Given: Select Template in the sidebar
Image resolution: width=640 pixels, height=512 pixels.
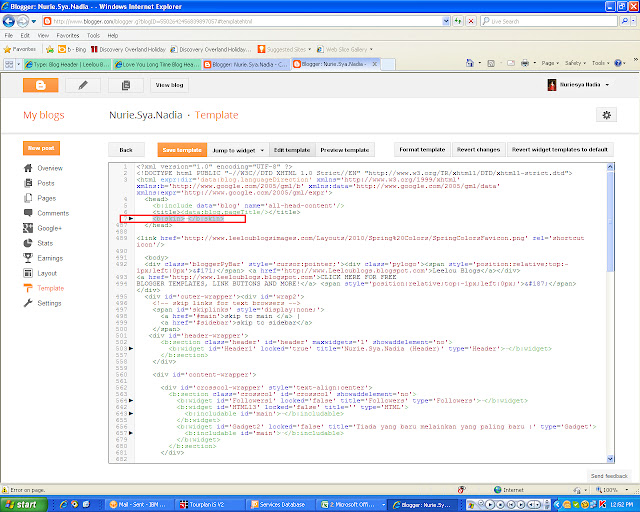Looking at the screenshot, I should tap(51, 288).
